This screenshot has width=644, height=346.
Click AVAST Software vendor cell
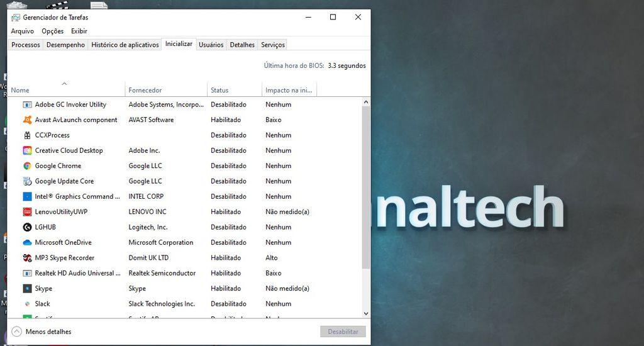(x=151, y=120)
